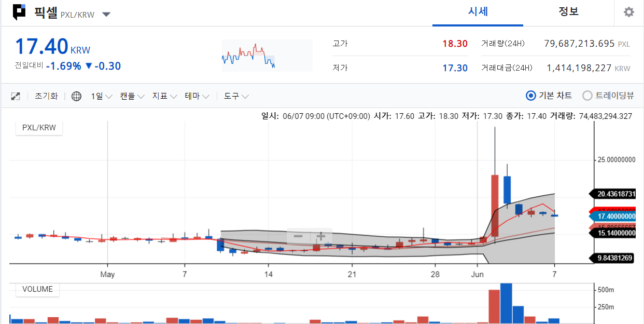Switch to the 정보 tab
Viewport: 644px width, 324px height.
tap(568, 12)
